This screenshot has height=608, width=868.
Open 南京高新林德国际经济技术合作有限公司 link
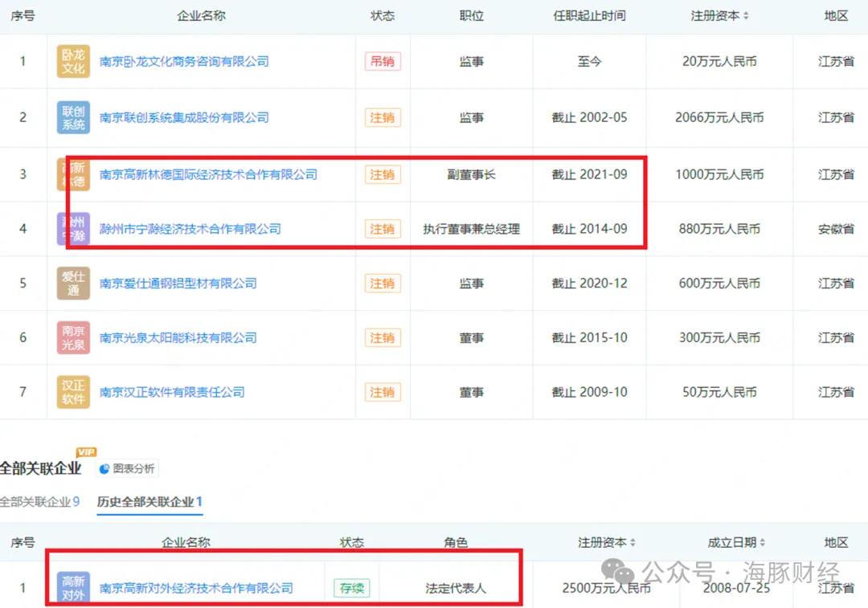click(208, 174)
